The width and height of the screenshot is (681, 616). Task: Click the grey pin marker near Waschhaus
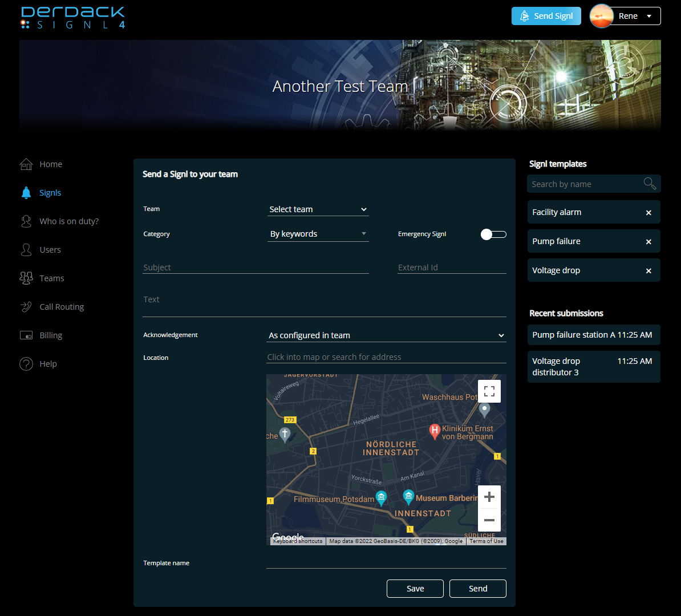coord(484,409)
